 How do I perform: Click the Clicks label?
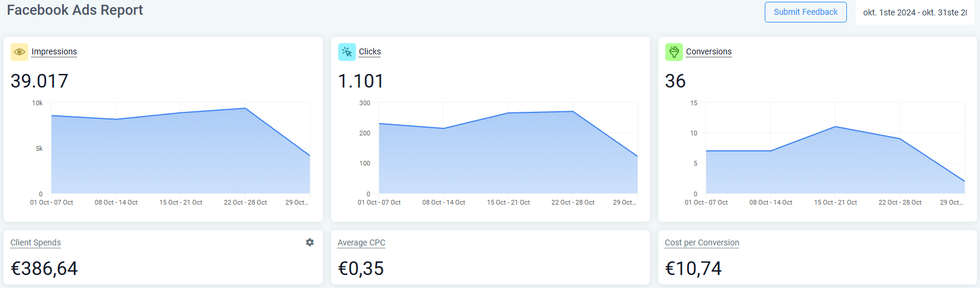point(370,51)
